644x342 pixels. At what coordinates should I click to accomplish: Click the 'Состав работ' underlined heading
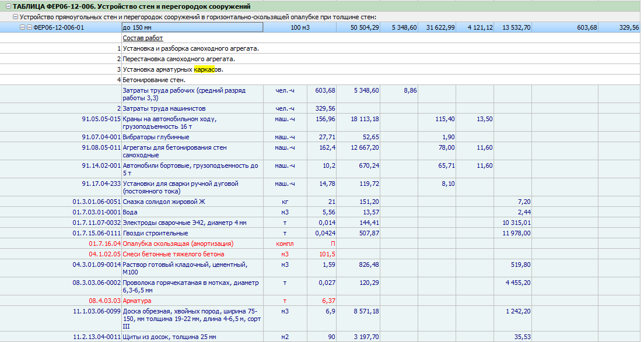[143, 38]
